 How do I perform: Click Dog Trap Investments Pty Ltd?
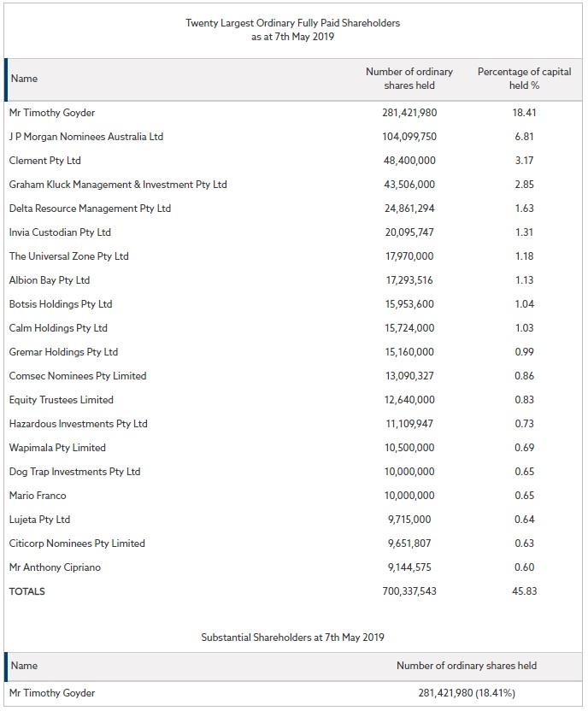[75, 472]
